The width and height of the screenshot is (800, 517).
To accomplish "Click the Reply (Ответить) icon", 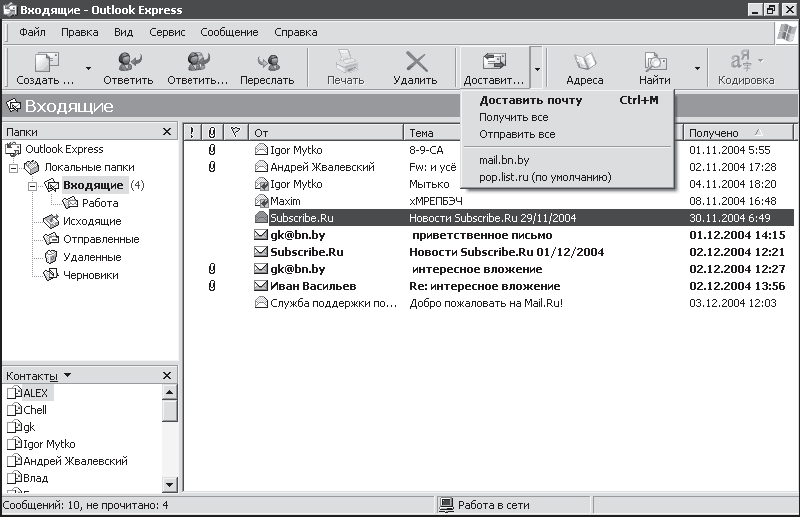I will point(129,61).
